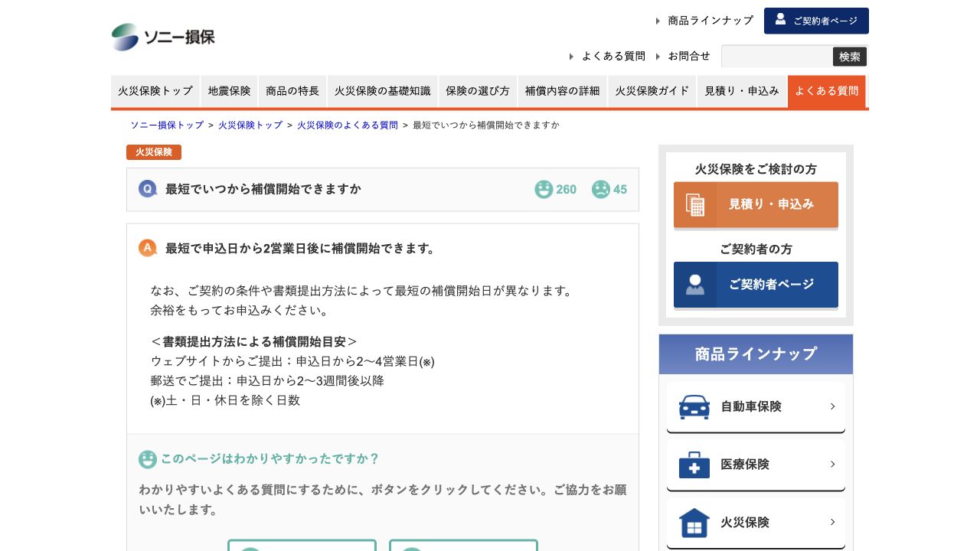Open 保険の選び方 menu tab
980x551 pixels.
click(478, 91)
